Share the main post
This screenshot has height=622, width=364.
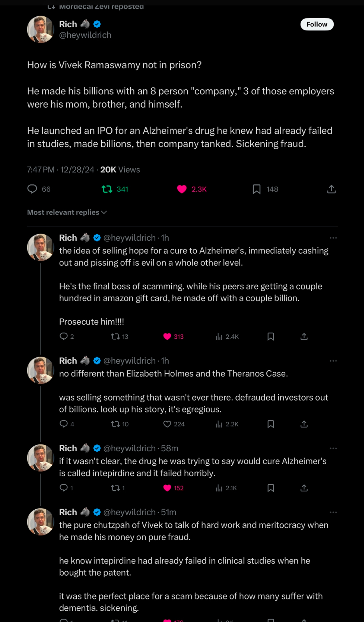coord(331,189)
